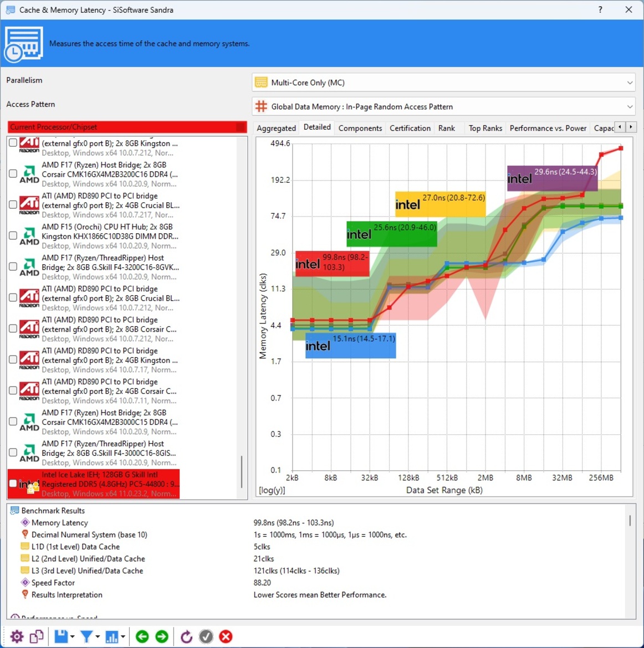
Task: Click the green intel 25.6ns chart label
Action: [x=392, y=234]
